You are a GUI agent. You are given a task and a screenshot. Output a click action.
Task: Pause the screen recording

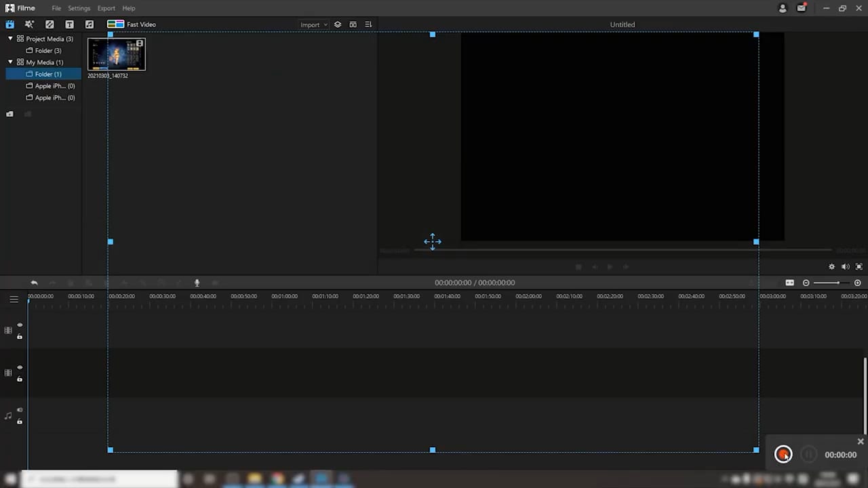809,455
